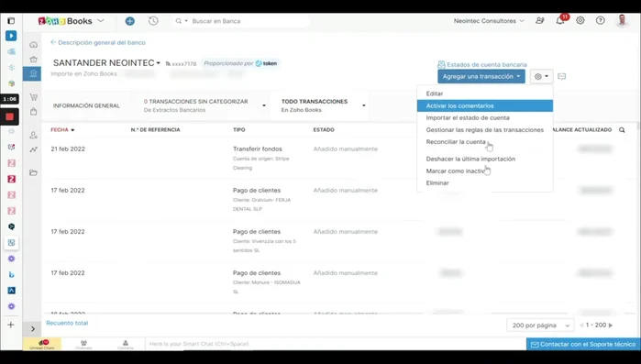641x364 pixels.
Task: Open the Oralvium- FERJA DENTAL payment row
Action: point(339,199)
